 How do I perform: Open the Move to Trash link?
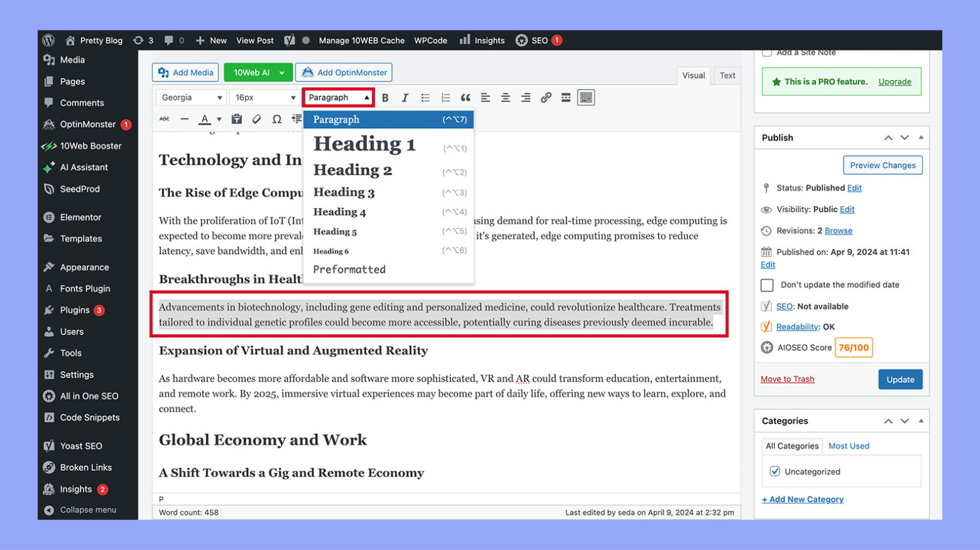point(787,379)
